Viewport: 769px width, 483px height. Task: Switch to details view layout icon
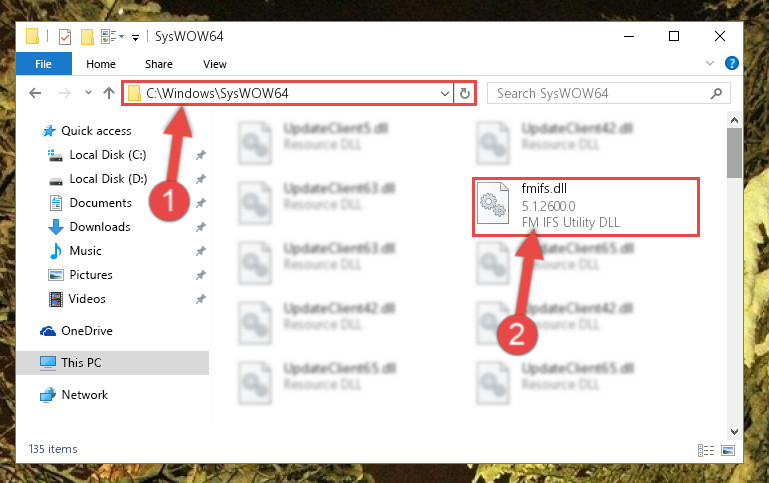(x=706, y=450)
